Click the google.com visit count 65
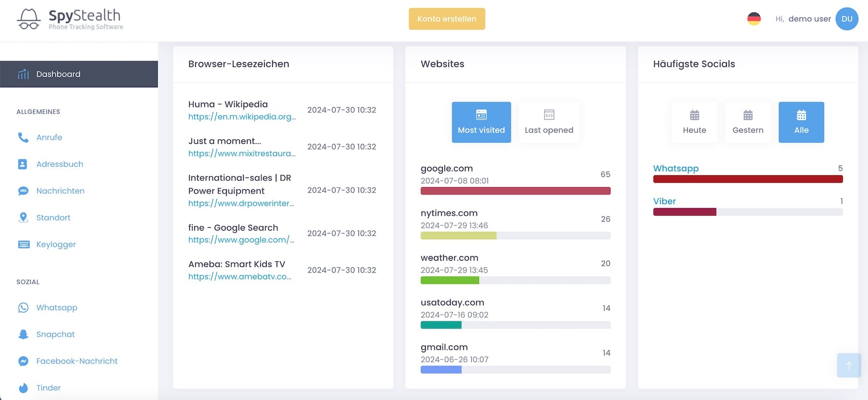The height and width of the screenshot is (400, 868). point(605,174)
